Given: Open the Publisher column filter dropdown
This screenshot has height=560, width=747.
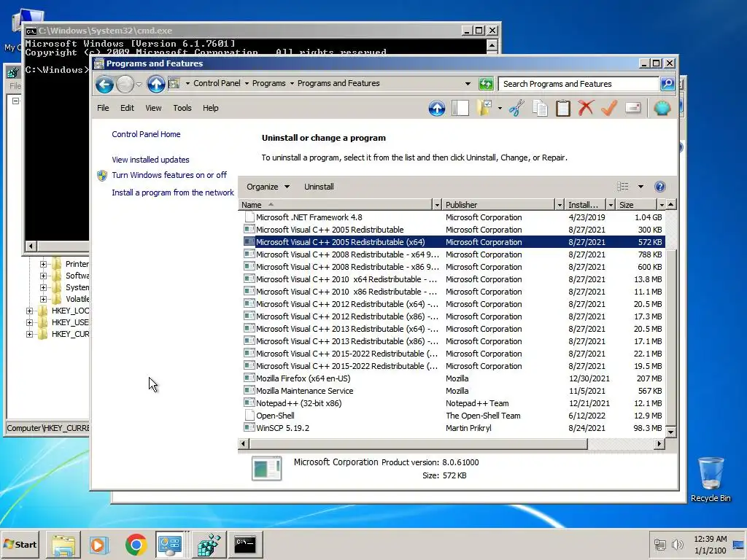Looking at the screenshot, I should [560, 205].
